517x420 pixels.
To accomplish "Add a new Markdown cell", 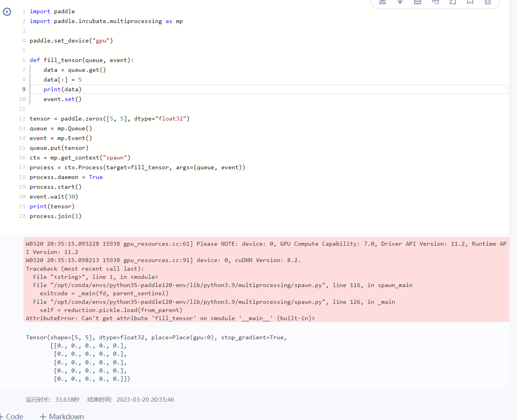I will pos(62,416).
